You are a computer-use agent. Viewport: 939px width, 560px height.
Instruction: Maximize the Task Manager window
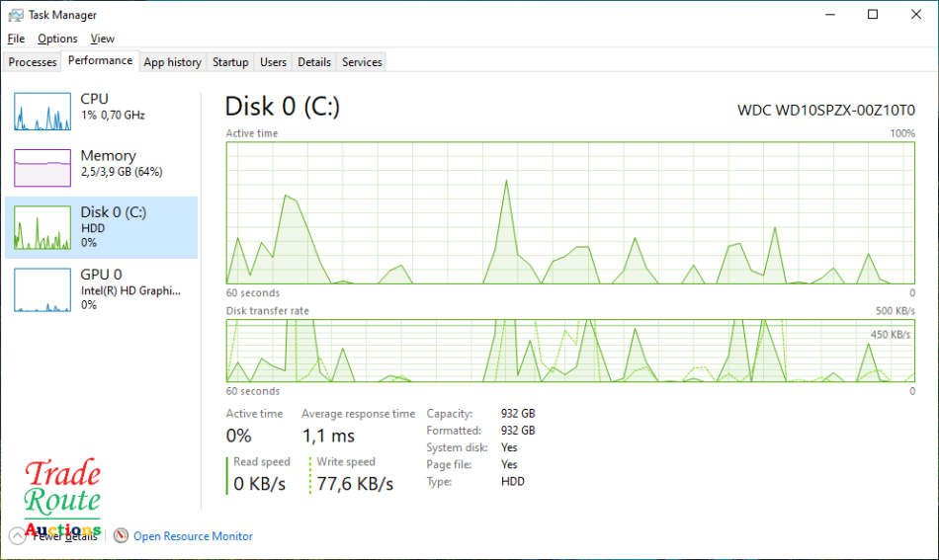pos(872,15)
